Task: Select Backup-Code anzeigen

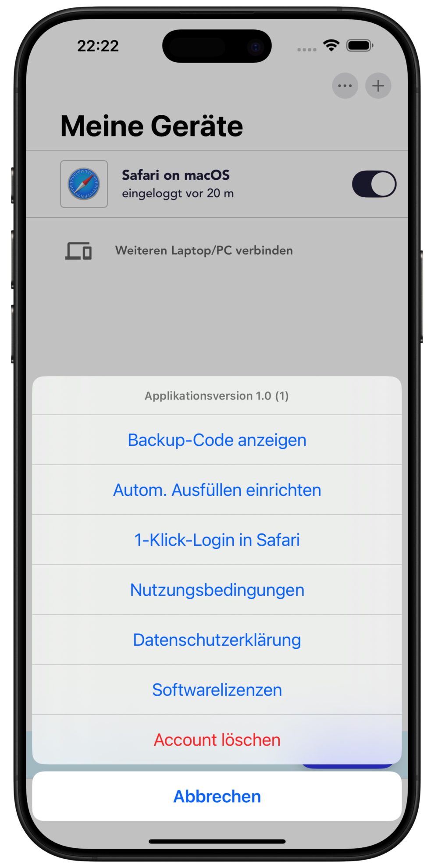Action: (x=217, y=440)
